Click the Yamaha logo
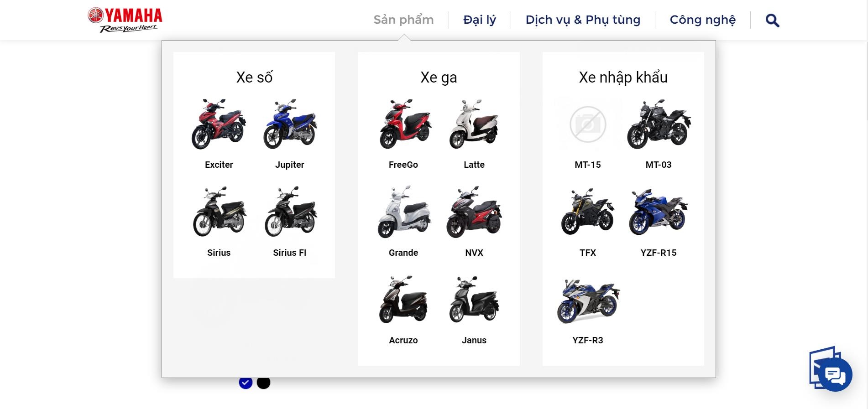868x409 pixels. (125, 20)
